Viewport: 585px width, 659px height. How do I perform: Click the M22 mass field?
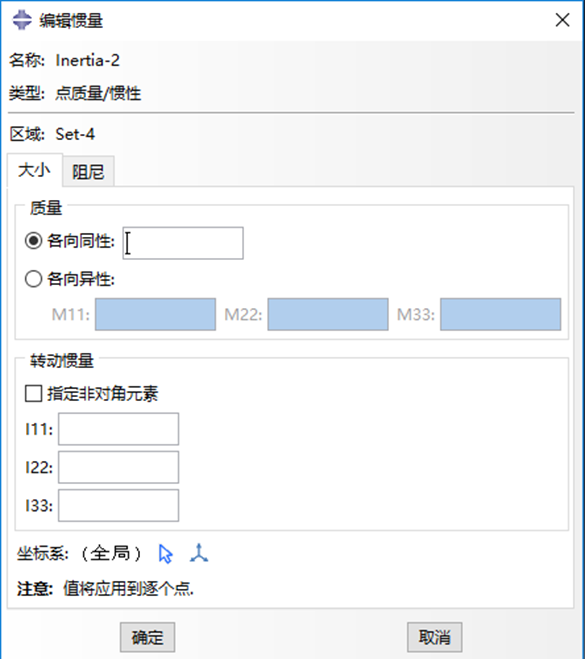pos(328,314)
